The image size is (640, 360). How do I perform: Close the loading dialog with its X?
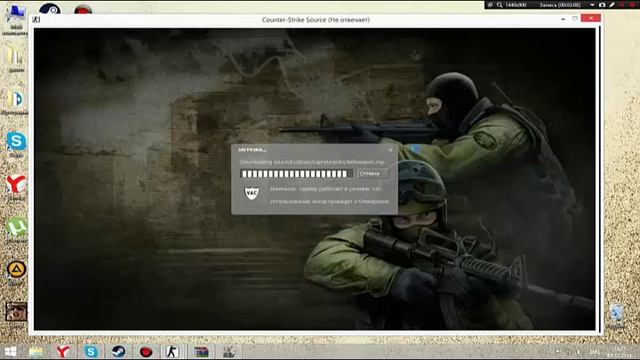coord(390,150)
